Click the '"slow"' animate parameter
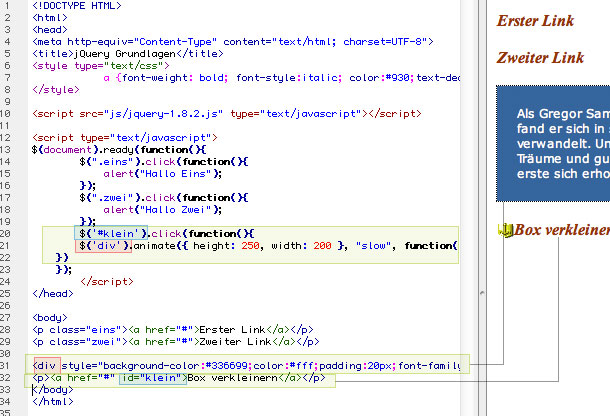The height and width of the screenshot is (416, 610). (375, 246)
